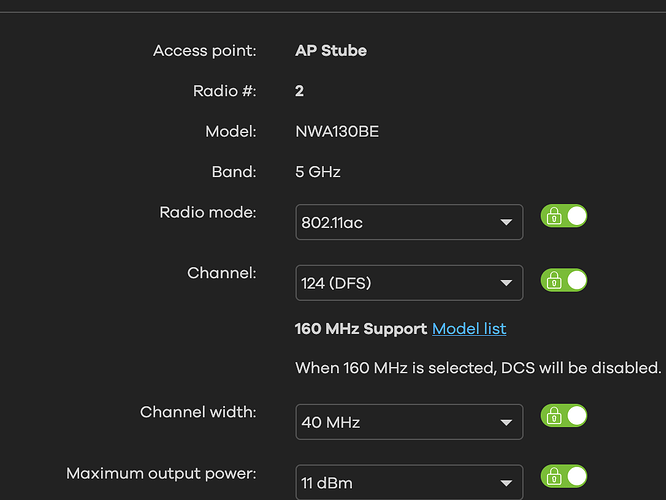Select the NWA130BE model text

[337, 131]
